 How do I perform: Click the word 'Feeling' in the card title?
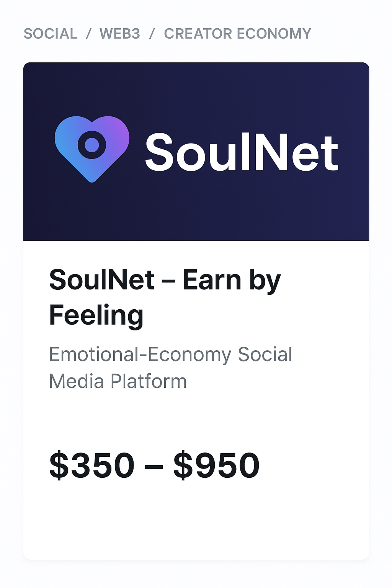pos(96,315)
